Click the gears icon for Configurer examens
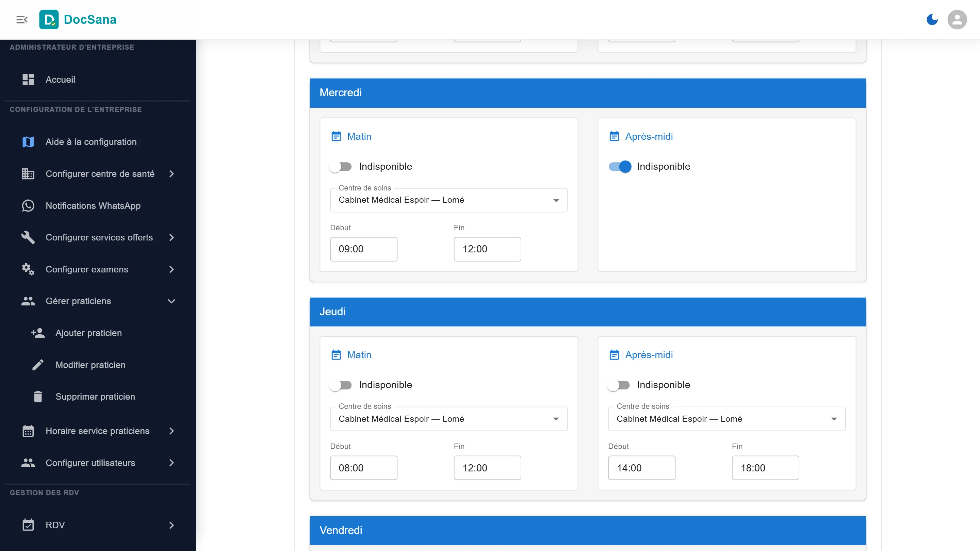This screenshot has height=551, width=980. point(28,269)
